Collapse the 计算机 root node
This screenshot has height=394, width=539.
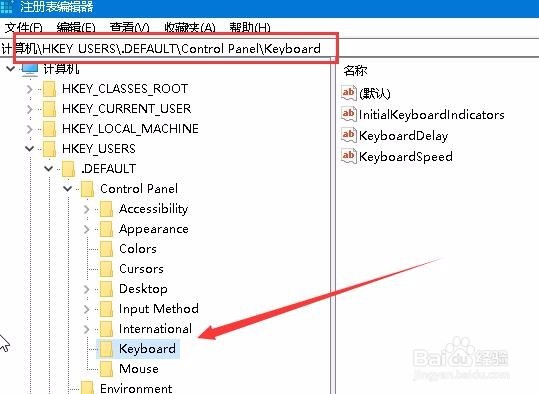pos(11,69)
